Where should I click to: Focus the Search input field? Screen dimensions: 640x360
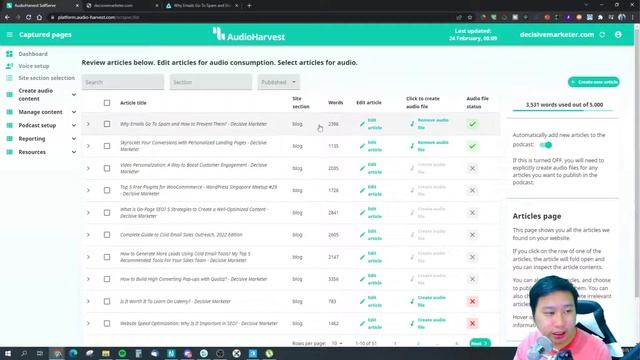[x=122, y=82]
